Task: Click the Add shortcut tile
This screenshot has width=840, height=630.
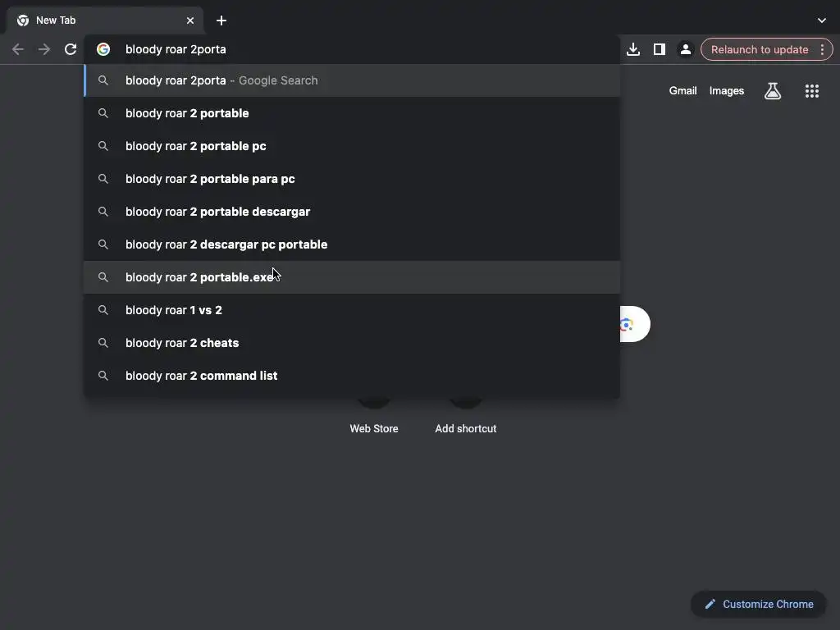Action: tap(466, 418)
